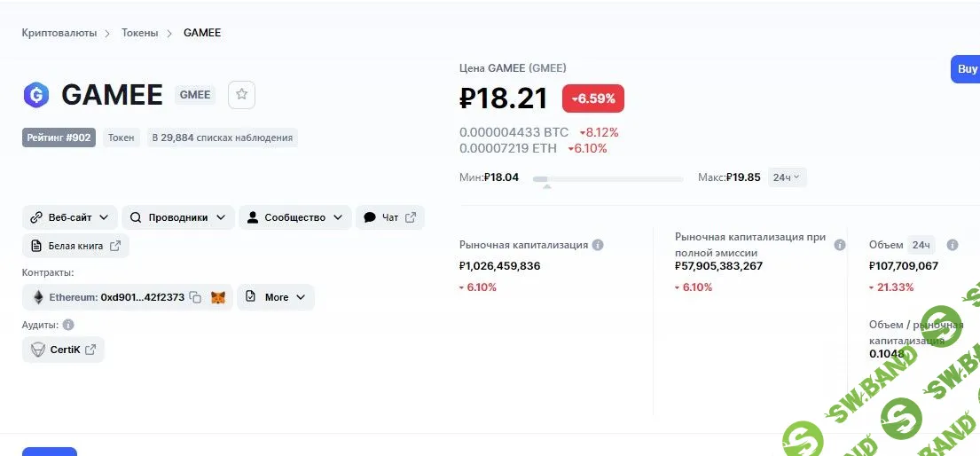
Task: Copy the Ethereum contract address
Action: [195, 297]
